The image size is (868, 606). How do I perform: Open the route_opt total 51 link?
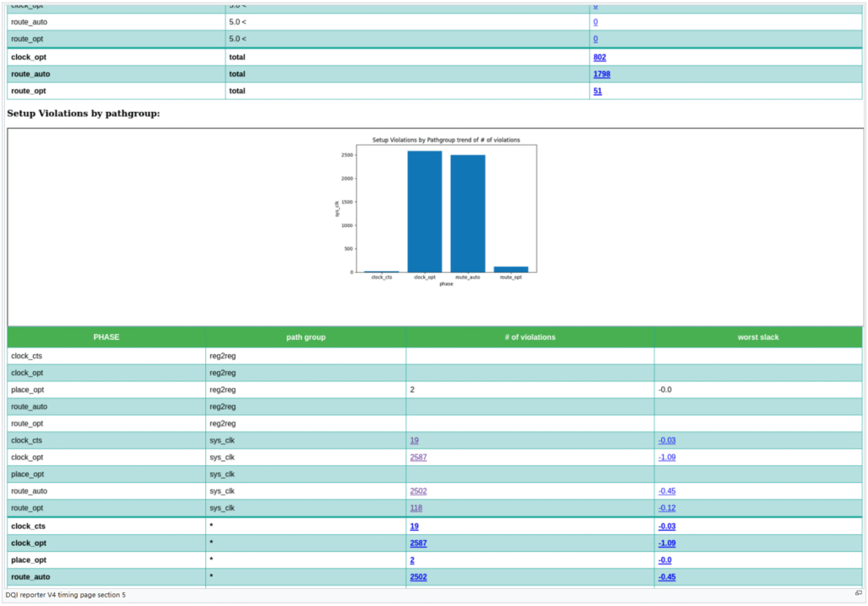598,91
